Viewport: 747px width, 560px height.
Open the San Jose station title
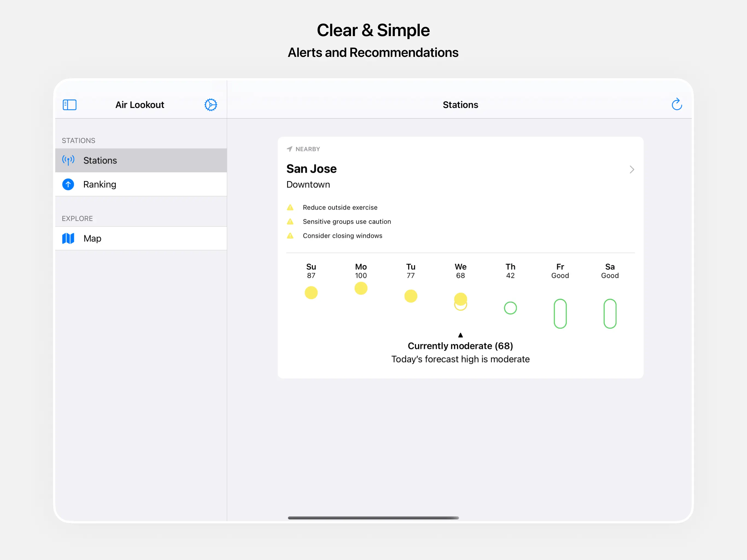click(x=311, y=169)
